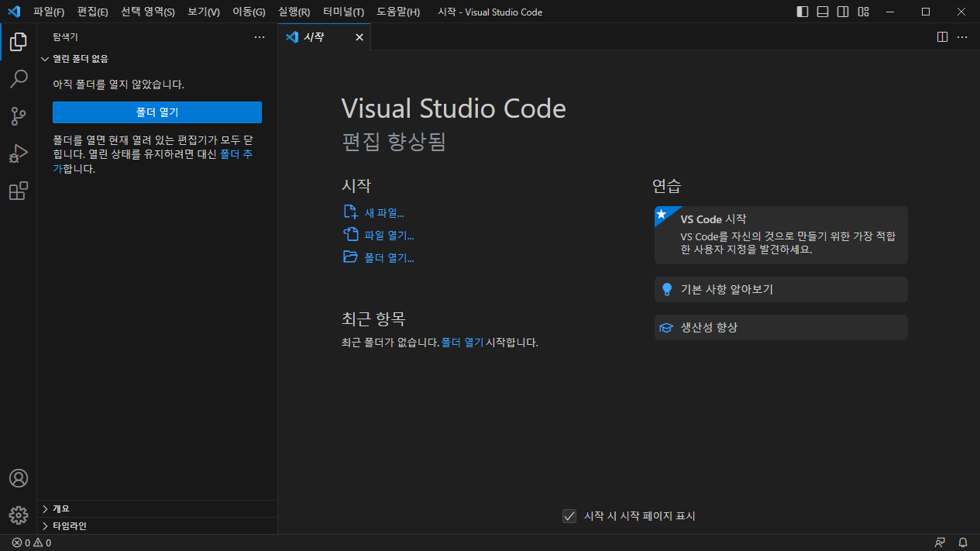The height and width of the screenshot is (551, 980).
Task: Open Customize Layout icon in title bar
Action: [863, 12]
